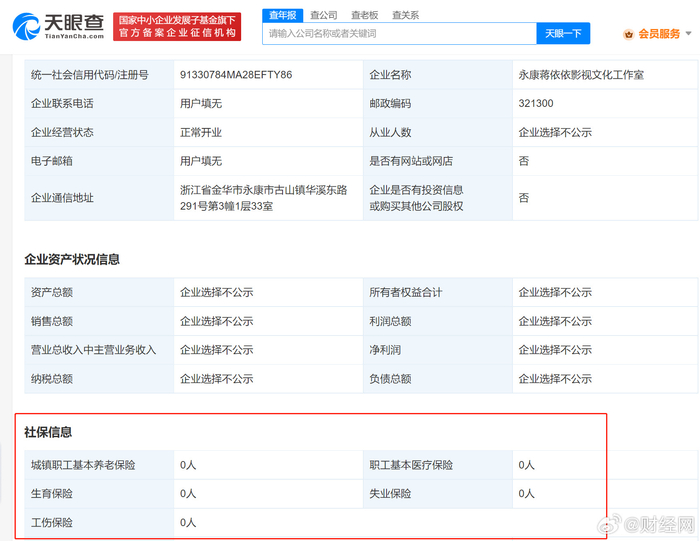Switch to the 查公司 tab
The image size is (700, 541).
pos(324,15)
